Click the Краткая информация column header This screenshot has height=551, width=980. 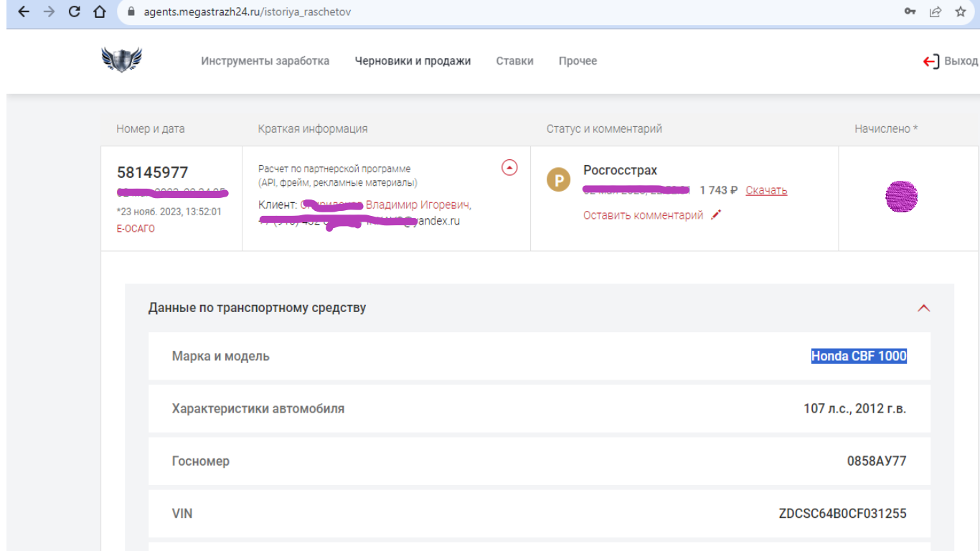(313, 129)
